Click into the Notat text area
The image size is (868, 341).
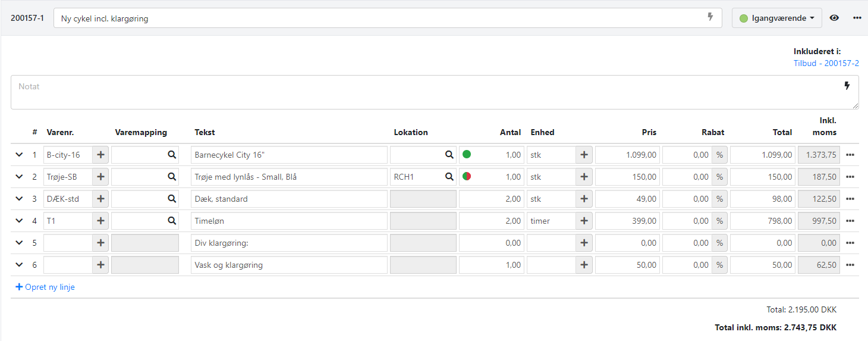pos(416,92)
